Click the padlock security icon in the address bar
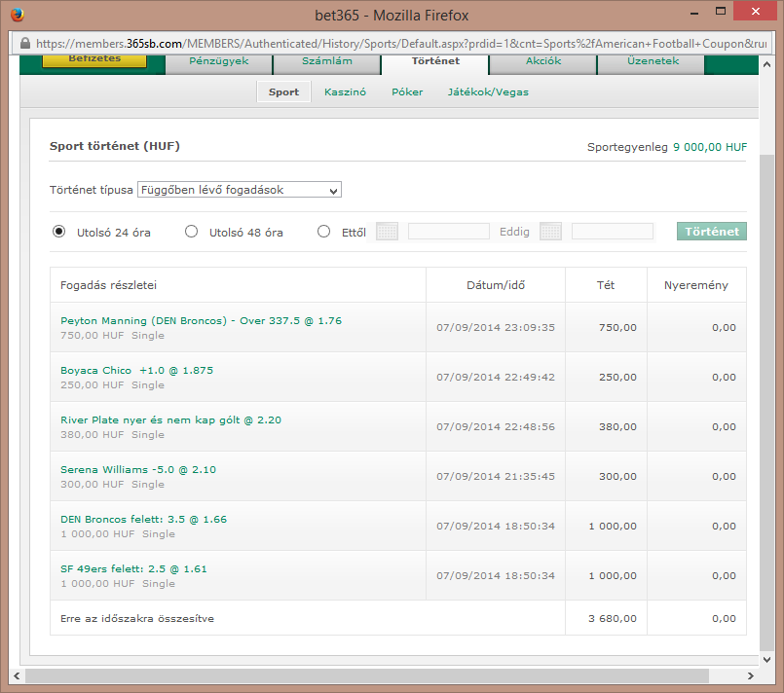Image resolution: width=784 pixels, height=693 pixels. tap(25, 44)
